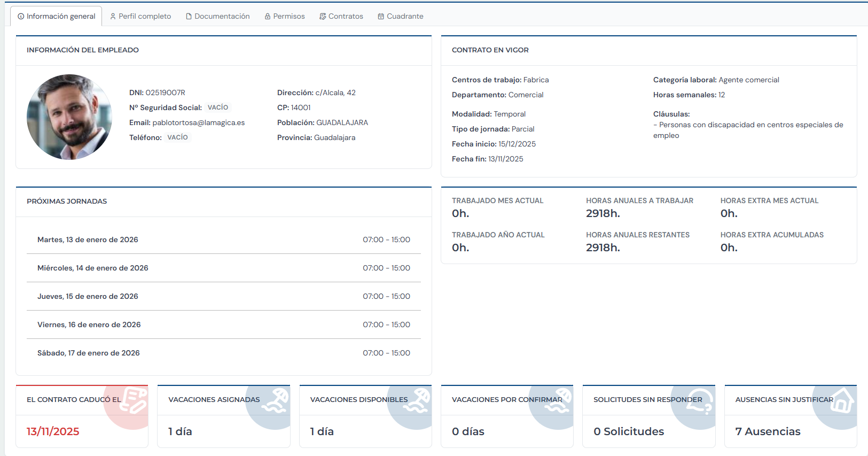Open the Perfil completo tab

(140, 17)
